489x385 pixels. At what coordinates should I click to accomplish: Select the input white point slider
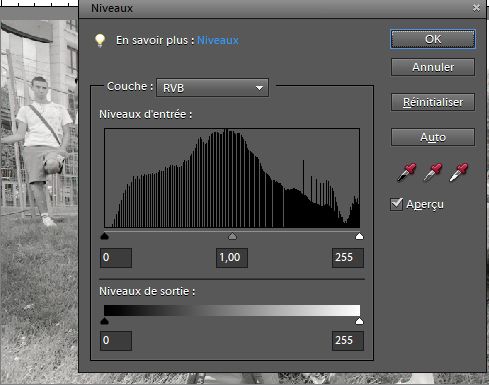tap(359, 236)
